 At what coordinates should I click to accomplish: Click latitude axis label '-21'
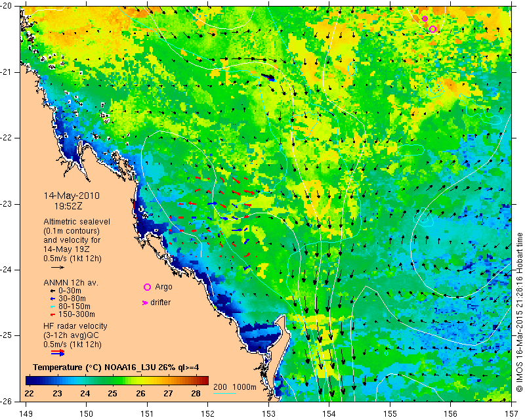click(x=7, y=72)
